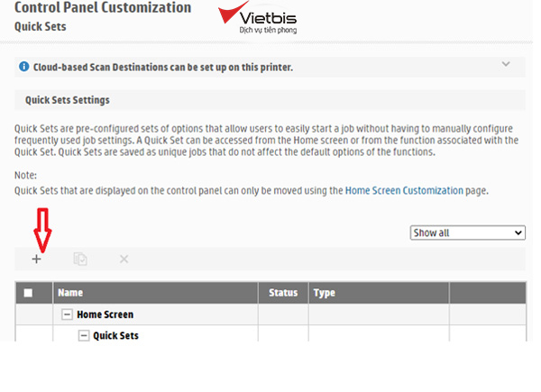Expand the cloud-based scan banner chevron

click(506, 64)
